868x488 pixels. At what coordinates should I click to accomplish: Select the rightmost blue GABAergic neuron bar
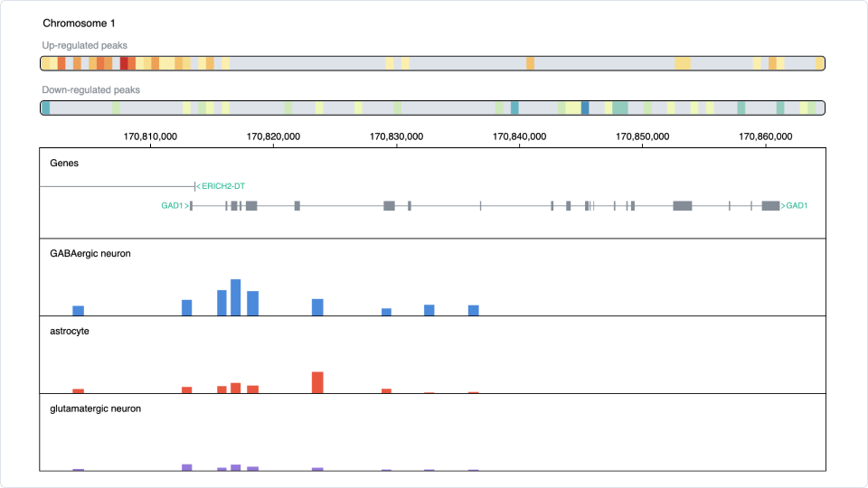[473, 310]
